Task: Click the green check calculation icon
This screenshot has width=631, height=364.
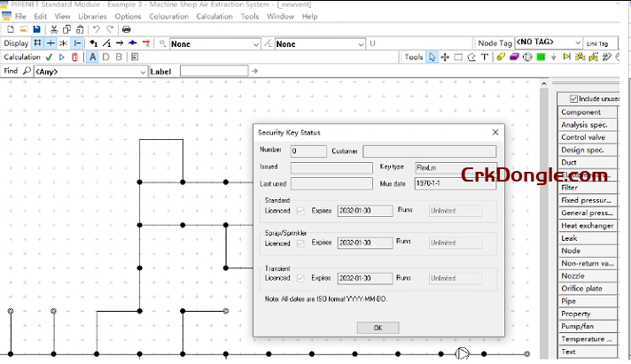Action: pos(49,58)
